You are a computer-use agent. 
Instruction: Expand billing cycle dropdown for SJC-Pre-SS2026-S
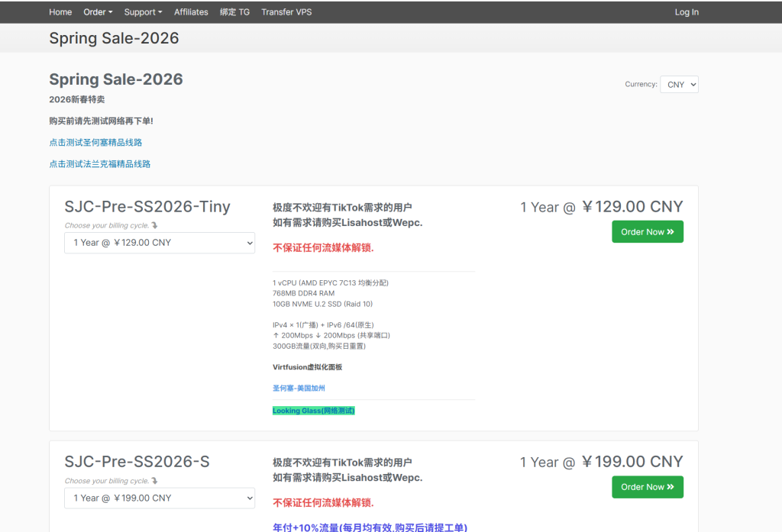tap(160, 498)
